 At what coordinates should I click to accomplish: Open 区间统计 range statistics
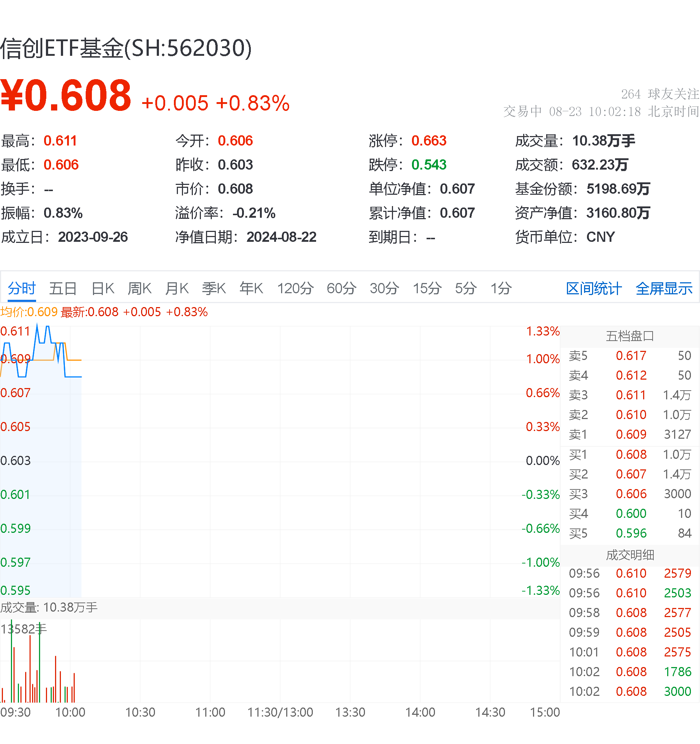(x=594, y=288)
